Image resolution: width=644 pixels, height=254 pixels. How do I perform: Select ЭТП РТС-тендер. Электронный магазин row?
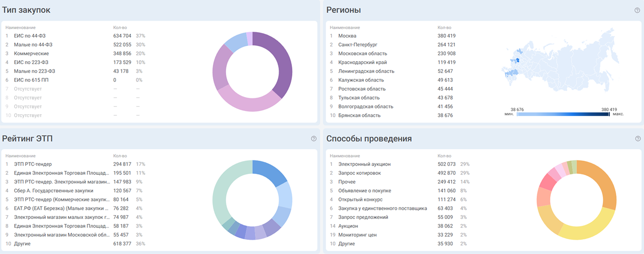click(x=76, y=182)
